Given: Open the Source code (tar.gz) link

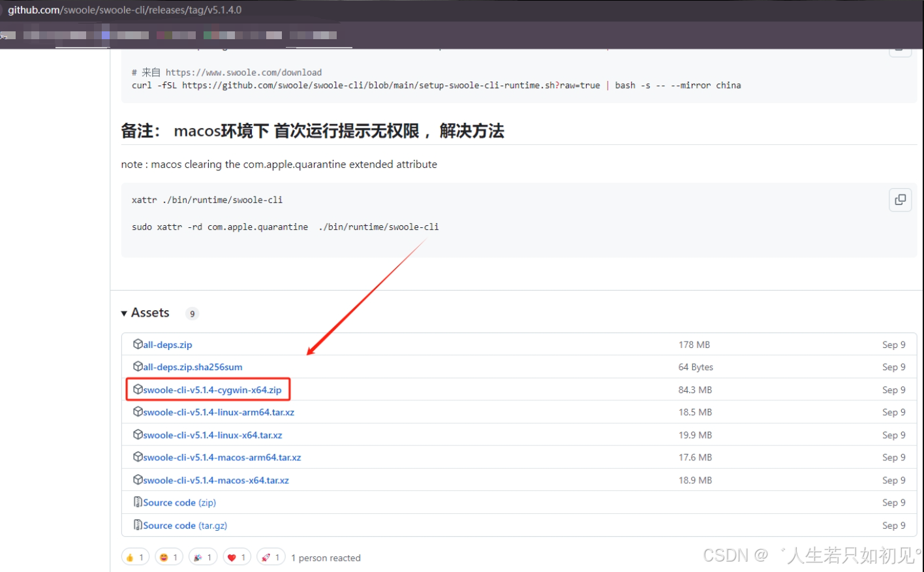Looking at the screenshot, I should [x=185, y=525].
